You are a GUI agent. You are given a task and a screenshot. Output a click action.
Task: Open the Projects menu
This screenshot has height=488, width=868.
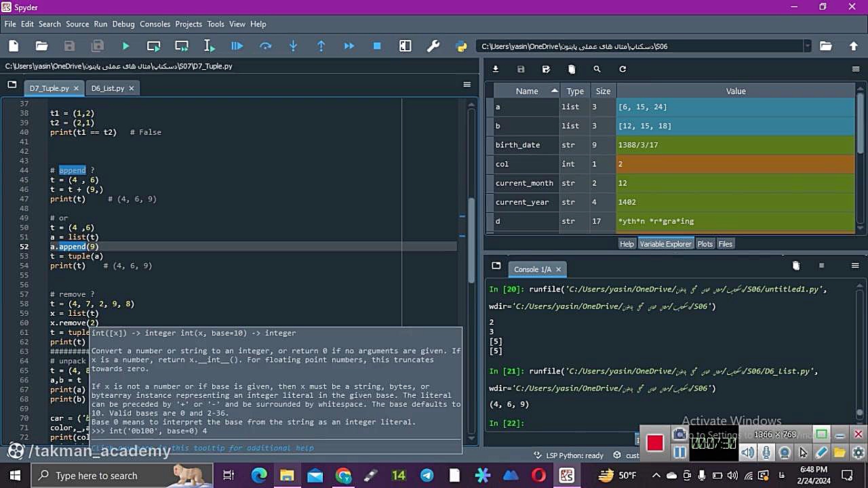coord(189,24)
